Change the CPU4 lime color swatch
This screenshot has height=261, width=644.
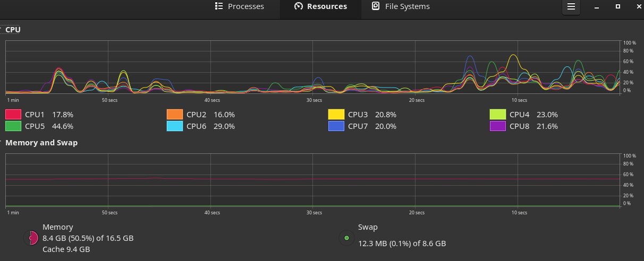[497, 114]
